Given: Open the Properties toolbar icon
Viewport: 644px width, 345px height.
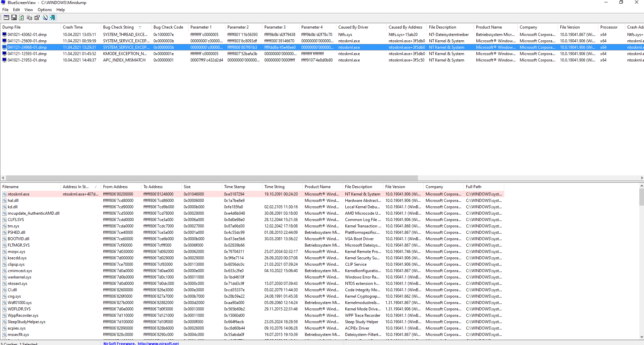Looking at the screenshot, I should click(37, 17).
